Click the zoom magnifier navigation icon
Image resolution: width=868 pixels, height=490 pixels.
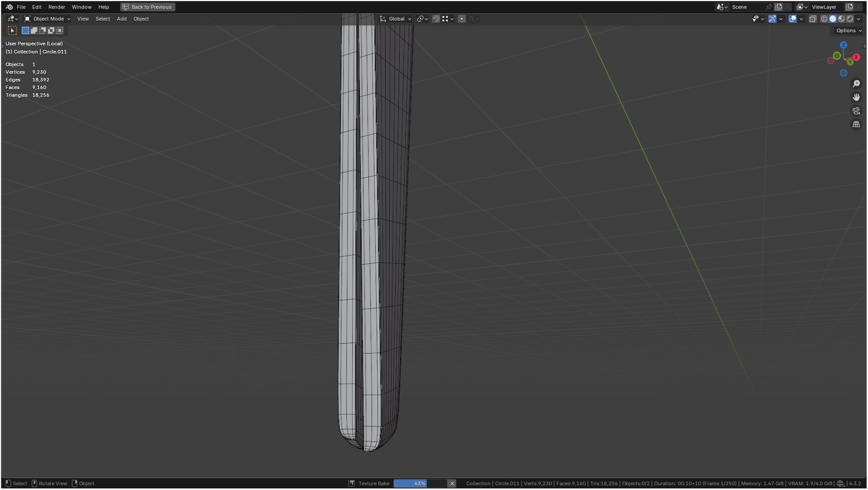point(856,84)
